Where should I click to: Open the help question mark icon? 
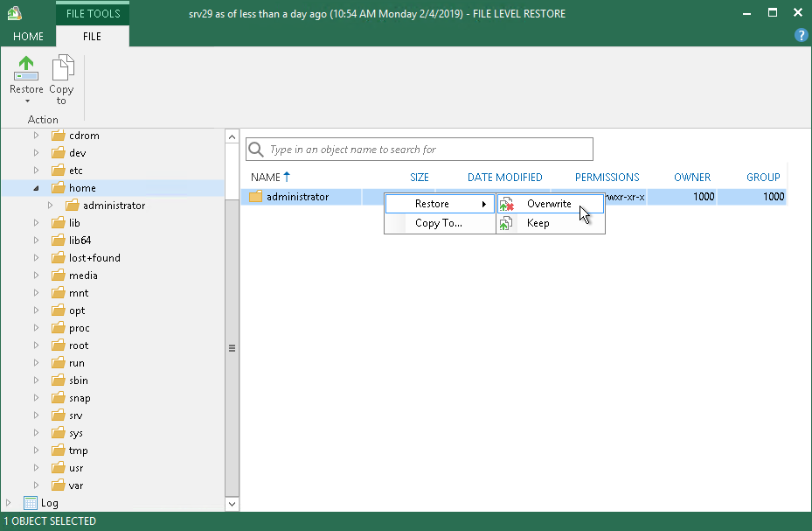[x=801, y=35]
